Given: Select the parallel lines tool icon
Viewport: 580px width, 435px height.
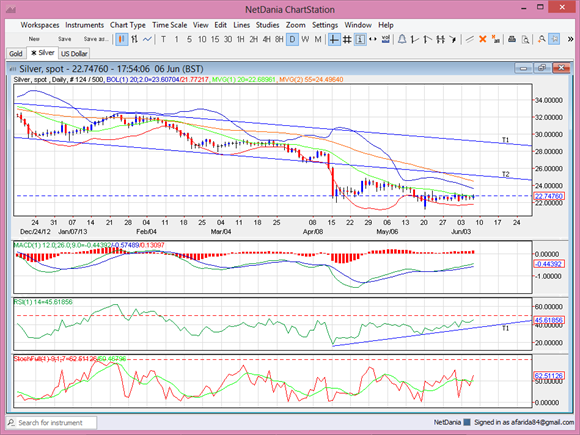Looking at the screenshot, I should 470,39.
